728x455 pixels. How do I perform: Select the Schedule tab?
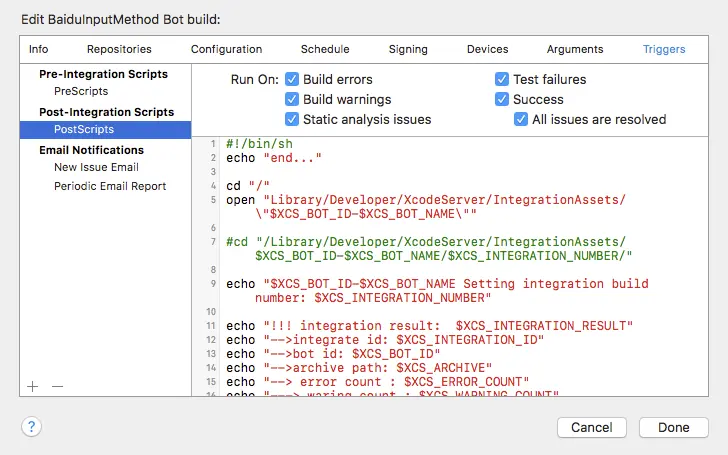(325, 49)
